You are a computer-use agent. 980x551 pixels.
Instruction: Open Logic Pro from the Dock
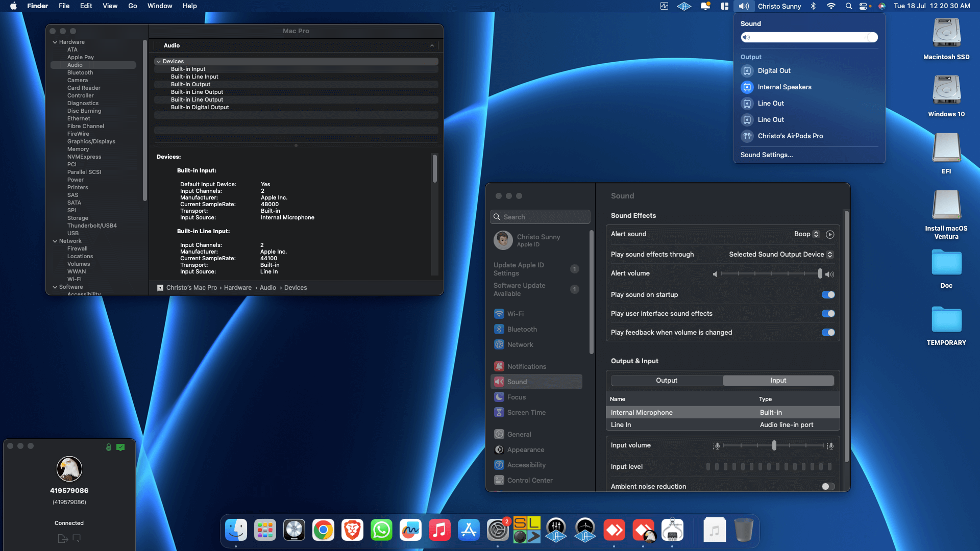(x=294, y=530)
